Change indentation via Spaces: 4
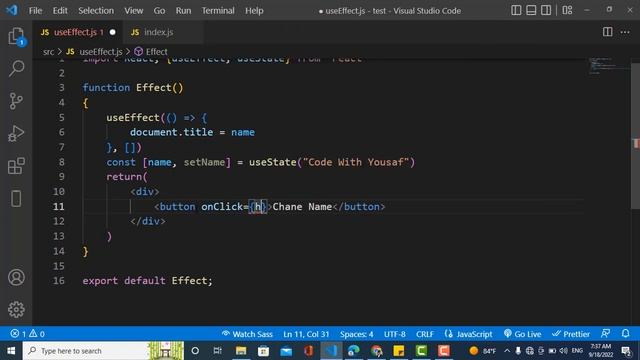640x360 pixels. 356,334
